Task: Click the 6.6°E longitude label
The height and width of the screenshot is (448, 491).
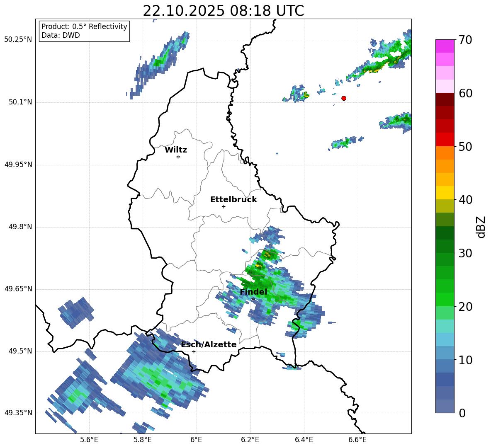Action: point(357,440)
